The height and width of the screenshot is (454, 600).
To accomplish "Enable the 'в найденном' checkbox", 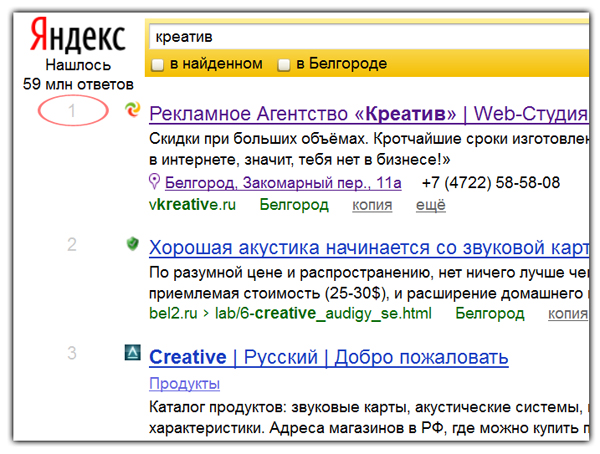I will [157, 65].
